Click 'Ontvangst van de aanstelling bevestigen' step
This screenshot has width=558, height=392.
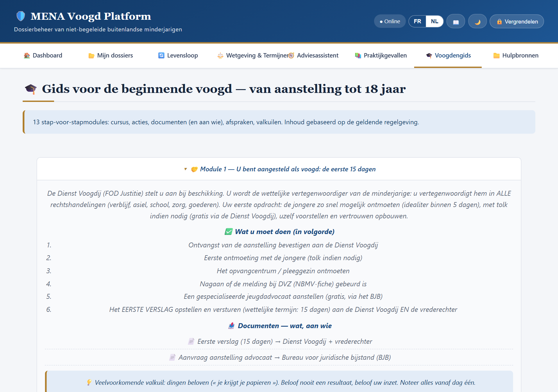pyautogui.click(x=283, y=245)
